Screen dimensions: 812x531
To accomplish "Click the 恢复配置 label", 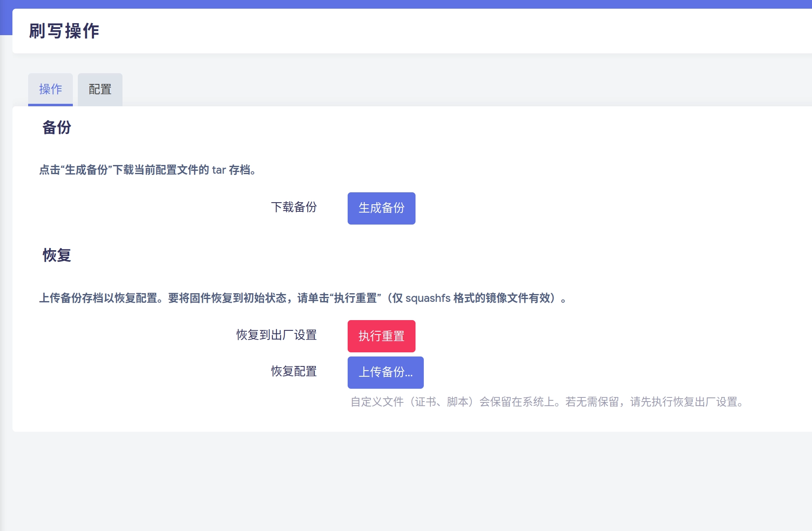I will pyautogui.click(x=293, y=371).
